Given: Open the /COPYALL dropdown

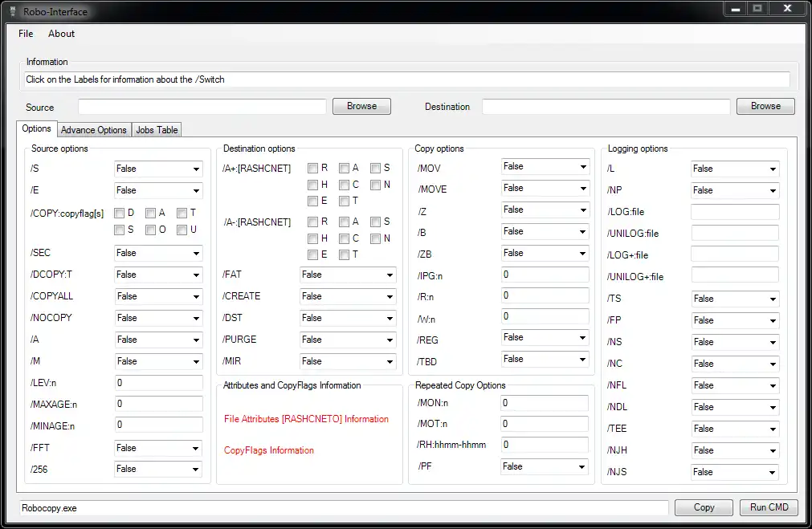Looking at the screenshot, I should pyautogui.click(x=158, y=296).
